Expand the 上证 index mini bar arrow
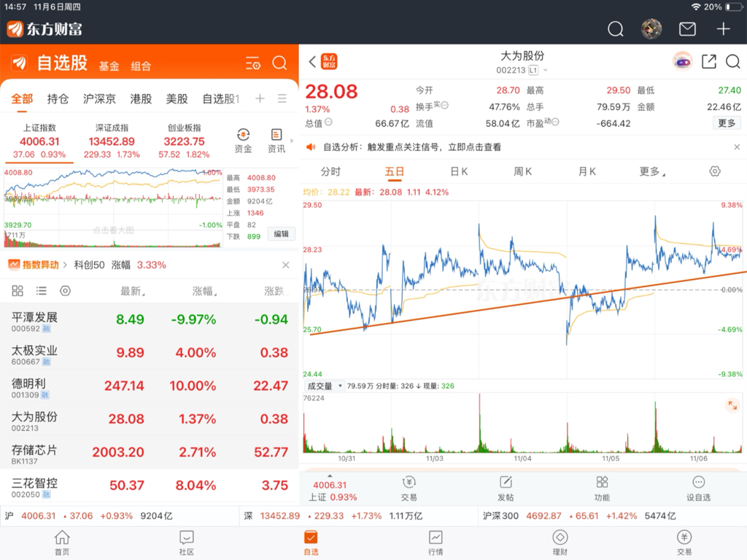Screen dimensions: 747x560 (330, 475)
